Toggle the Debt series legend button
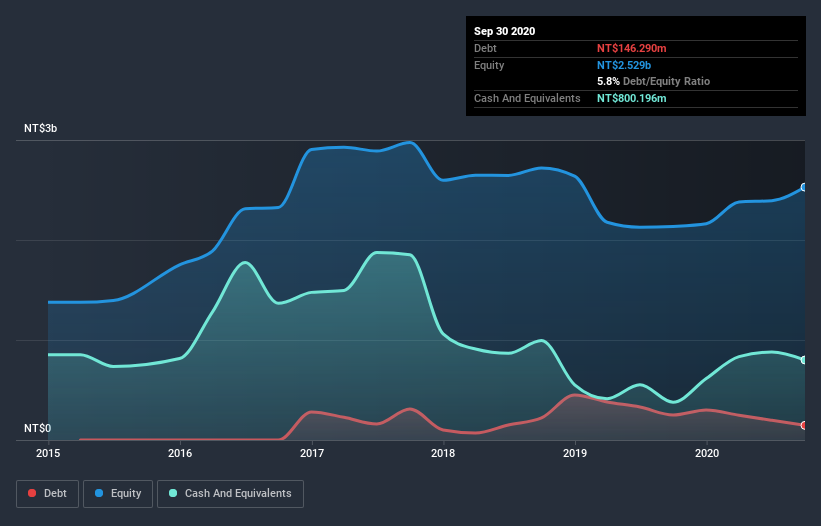This screenshot has width=821, height=526. (47, 494)
